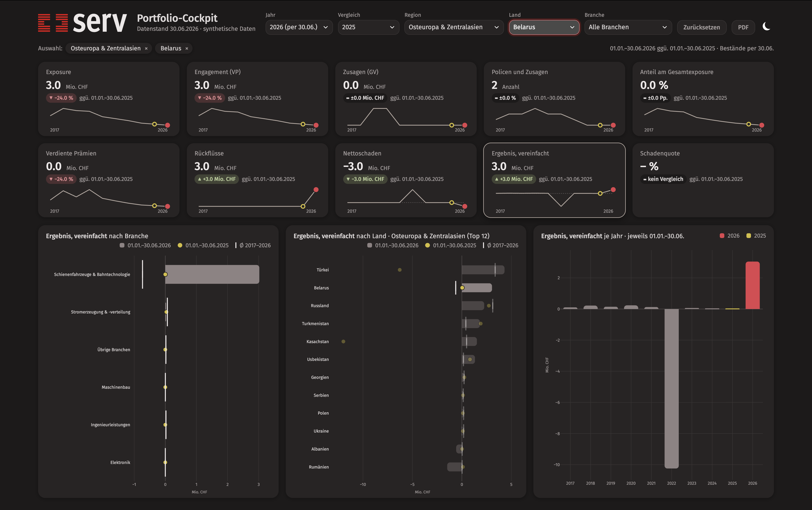Screen dimensions: 812x510
Task: Remove the Osteuropa & Zentralasien filter chip
Action: pyautogui.click(x=146, y=49)
